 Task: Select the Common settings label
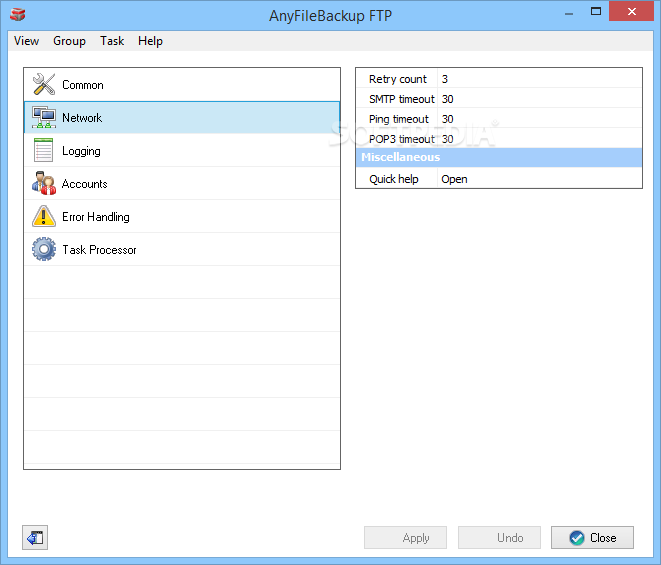pos(83,85)
